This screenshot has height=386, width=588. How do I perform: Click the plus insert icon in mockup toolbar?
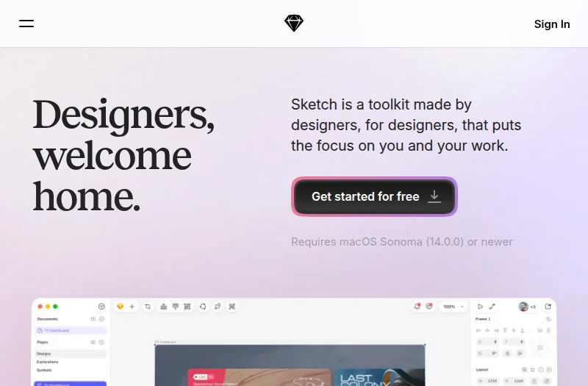click(132, 307)
